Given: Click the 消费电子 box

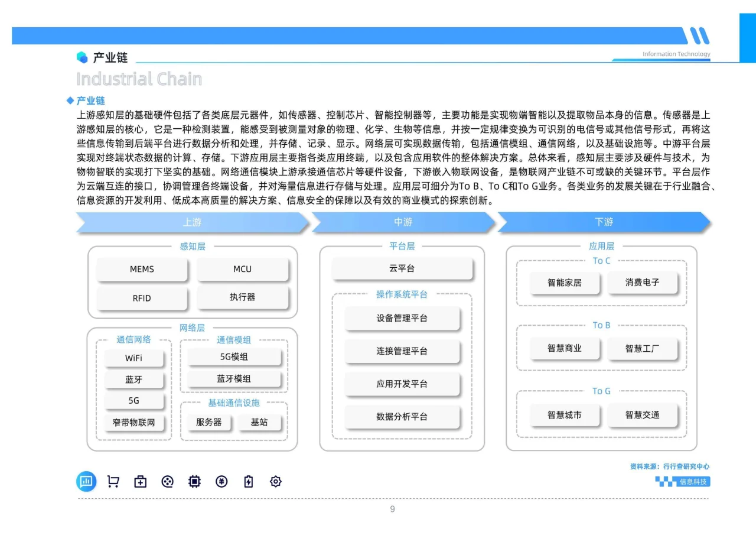Looking at the screenshot, I should coord(643,283).
